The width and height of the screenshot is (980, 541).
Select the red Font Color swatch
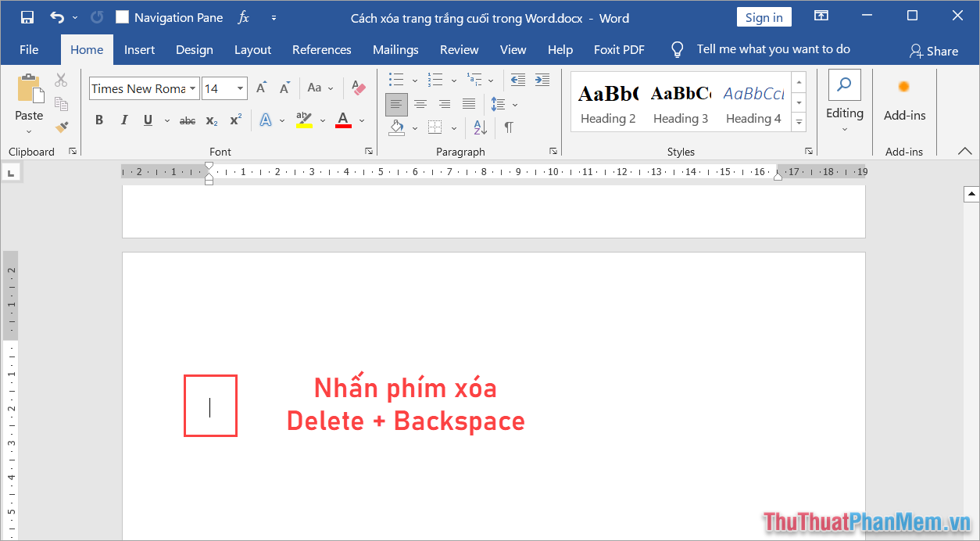(x=342, y=119)
